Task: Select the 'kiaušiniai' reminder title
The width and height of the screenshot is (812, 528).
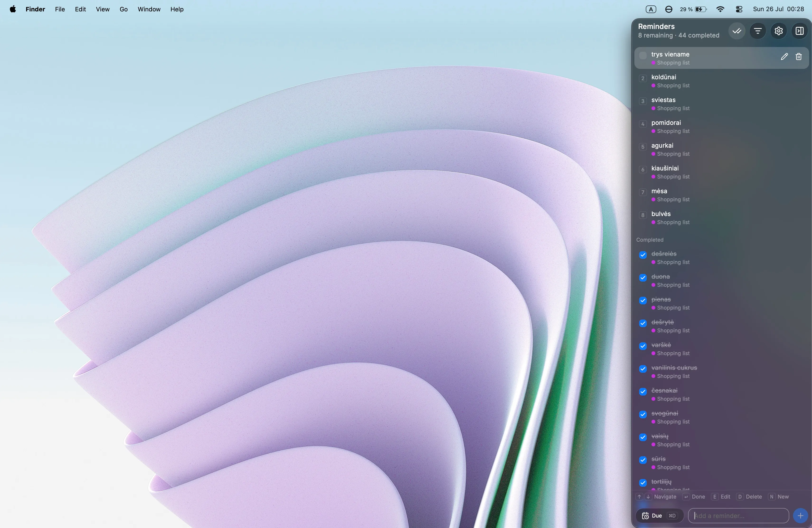Action: pyautogui.click(x=665, y=169)
